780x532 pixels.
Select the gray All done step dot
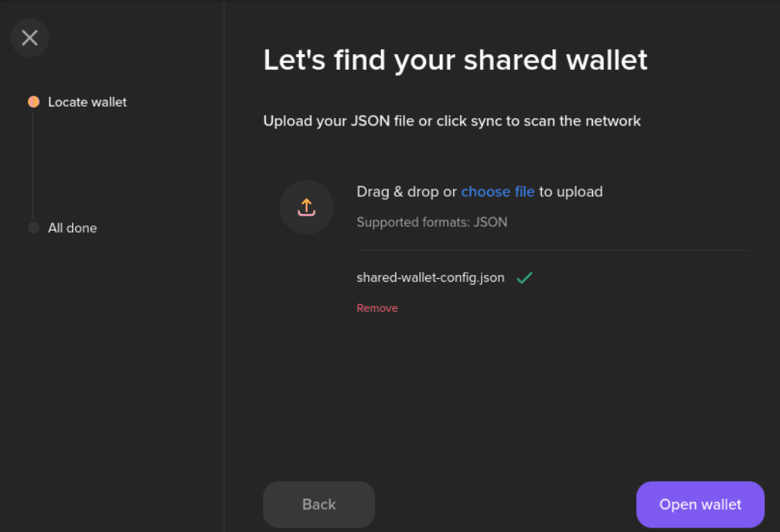coord(33,228)
